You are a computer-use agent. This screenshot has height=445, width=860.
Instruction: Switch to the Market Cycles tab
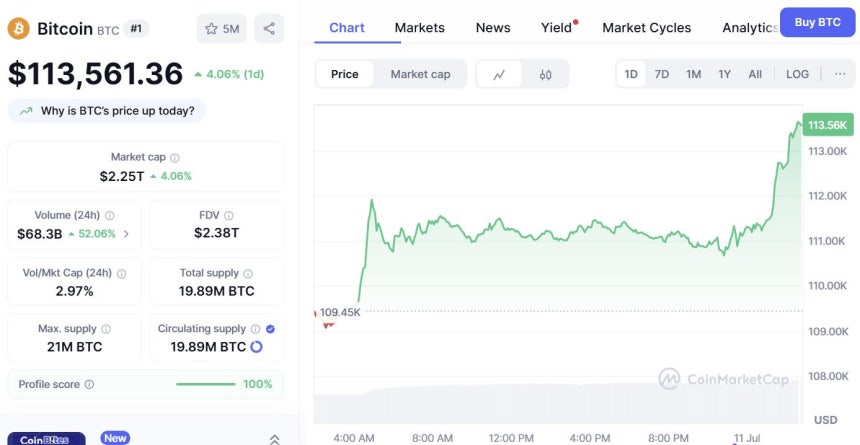[x=646, y=27]
